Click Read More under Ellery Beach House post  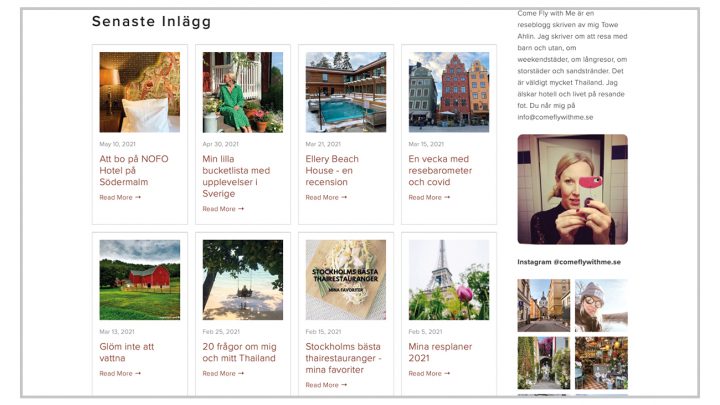326,197
